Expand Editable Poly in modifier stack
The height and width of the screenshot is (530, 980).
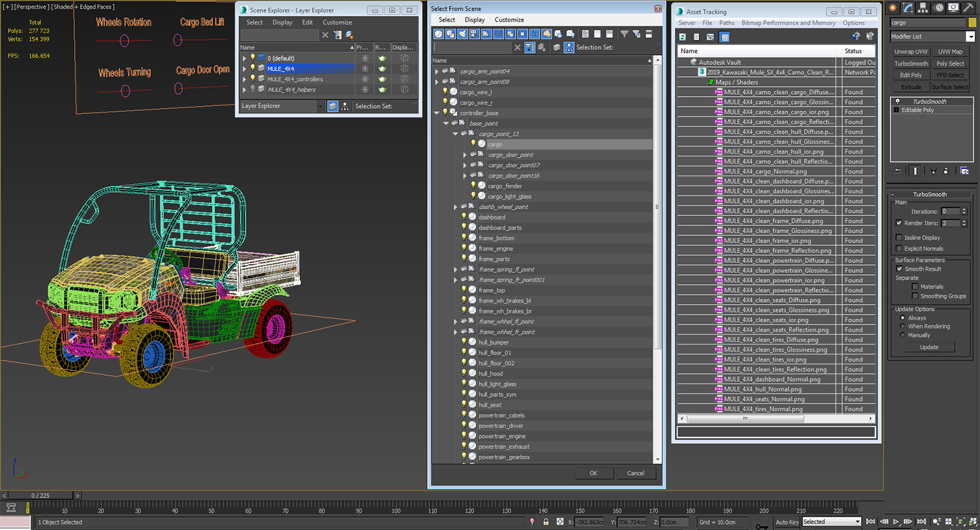coord(897,110)
